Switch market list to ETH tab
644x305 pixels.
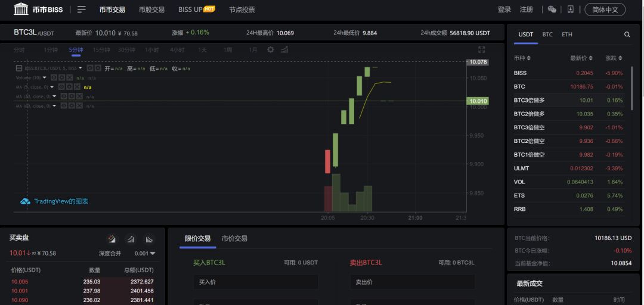click(x=567, y=35)
